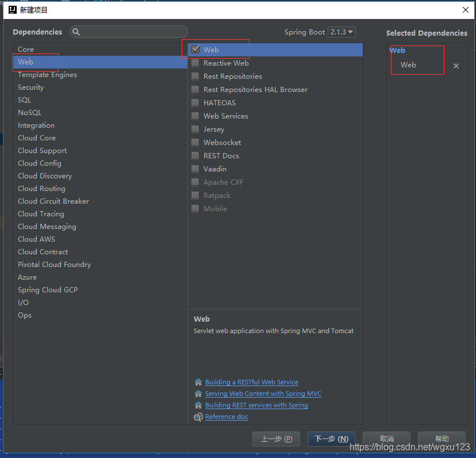The height and width of the screenshot is (458, 476).
Task: Click the Ratpack checkbox
Action: 195,195
